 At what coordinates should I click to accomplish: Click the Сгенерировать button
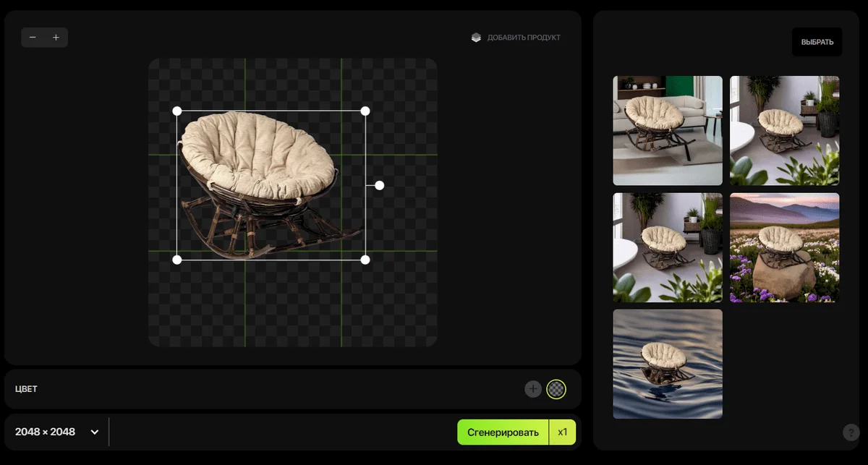(x=503, y=432)
